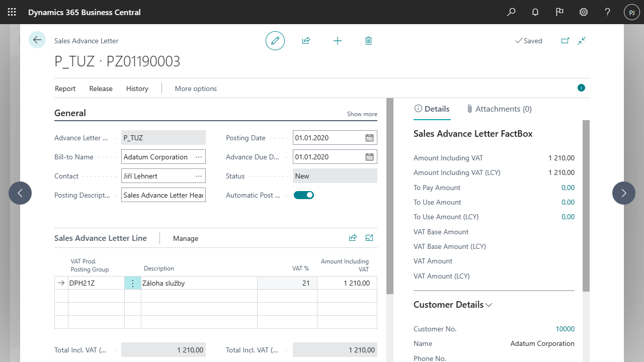Go to the previous record

20,193
